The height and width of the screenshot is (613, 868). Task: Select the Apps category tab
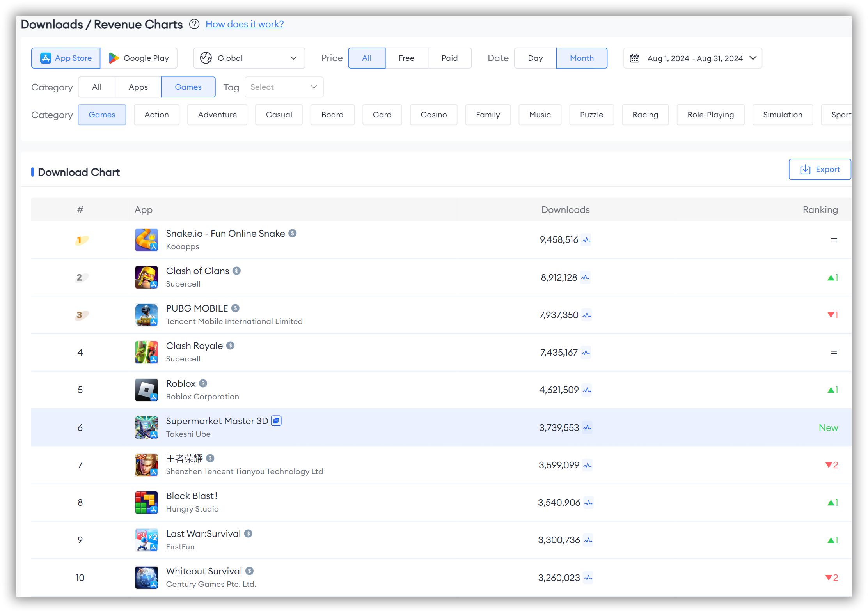click(138, 86)
